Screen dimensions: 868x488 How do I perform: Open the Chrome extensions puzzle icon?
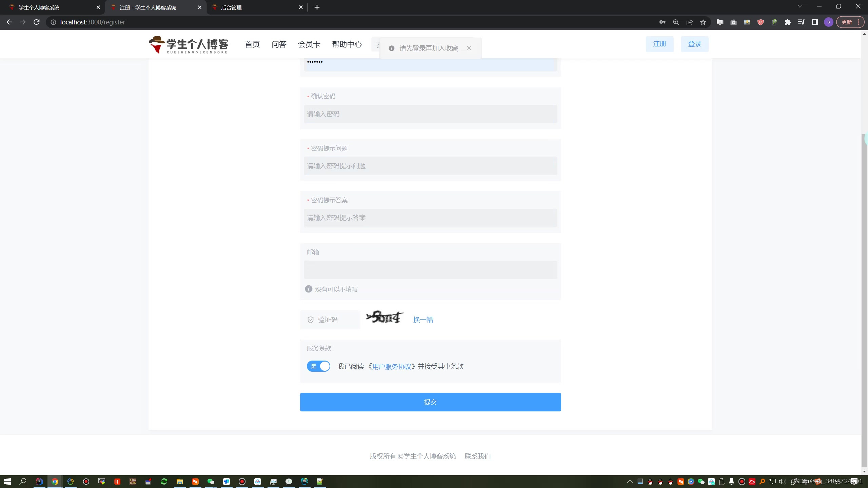[788, 22]
